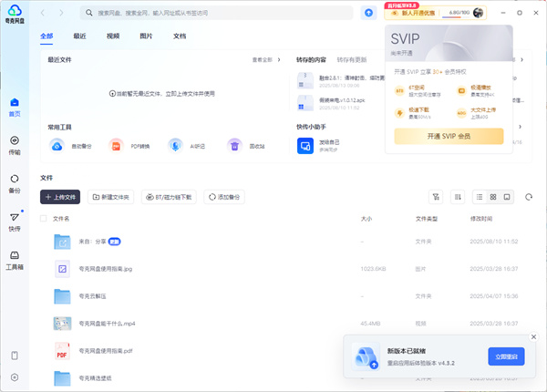This screenshot has height=392, width=547.
Task: Open the 工具箱 toolbox in sidebar
Action: pos(15,261)
